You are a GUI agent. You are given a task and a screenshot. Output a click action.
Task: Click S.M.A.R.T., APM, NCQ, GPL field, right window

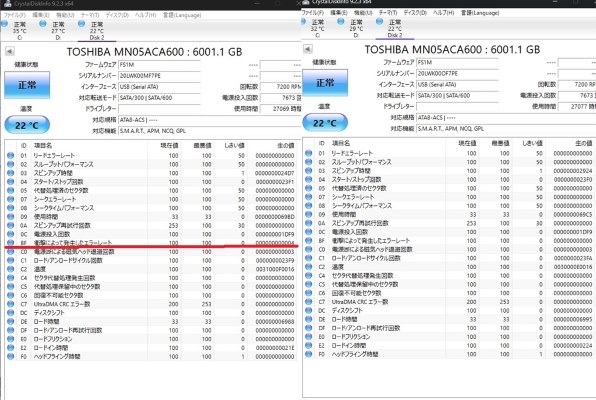coord(506,129)
